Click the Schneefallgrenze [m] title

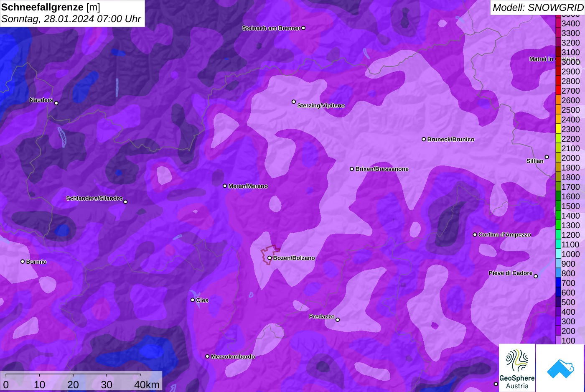tap(51, 7)
